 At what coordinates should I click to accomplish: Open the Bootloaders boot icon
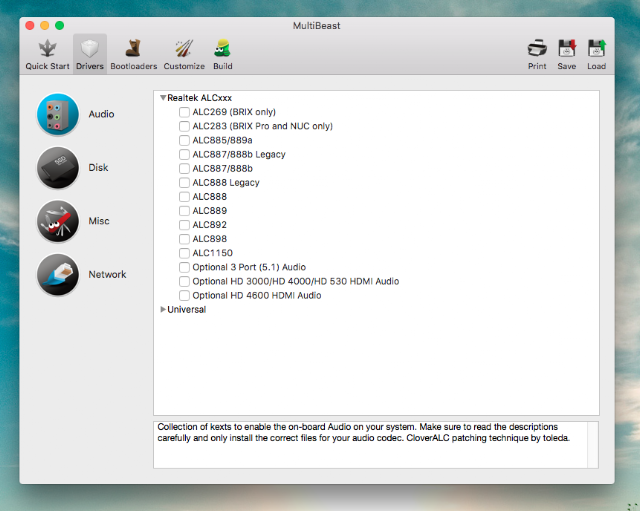[133, 49]
